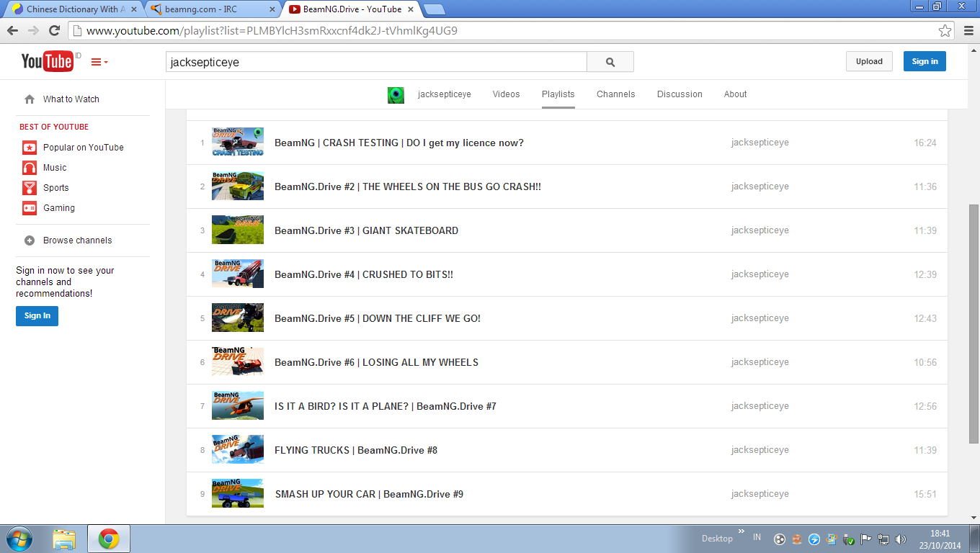Click the 15:51 duration text
This screenshot has height=553, width=980.
925,494
